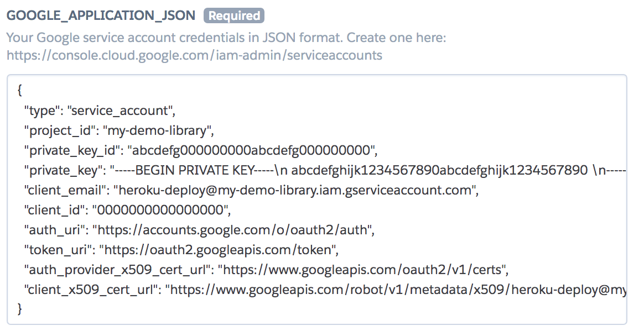The image size is (644, 336).
Task: Open the console.cloud.google.com serviceaccounts URL
Action: click(194, 55)
